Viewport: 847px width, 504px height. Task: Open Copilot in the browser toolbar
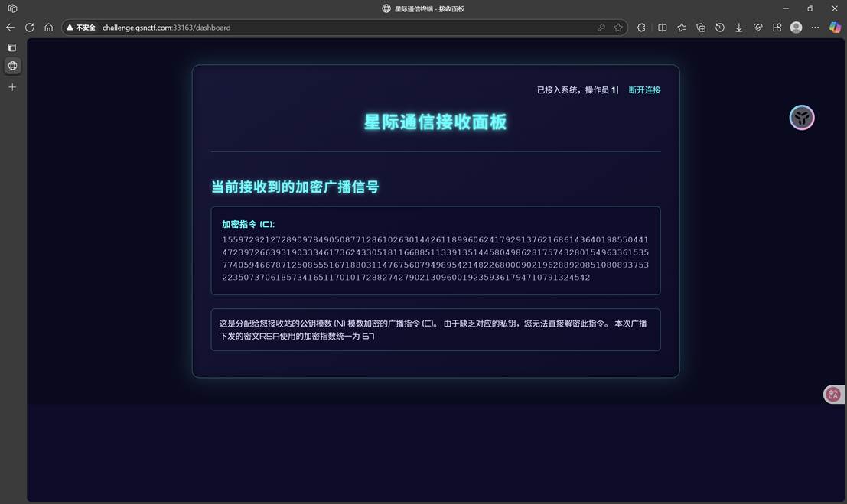coord(834,28)
